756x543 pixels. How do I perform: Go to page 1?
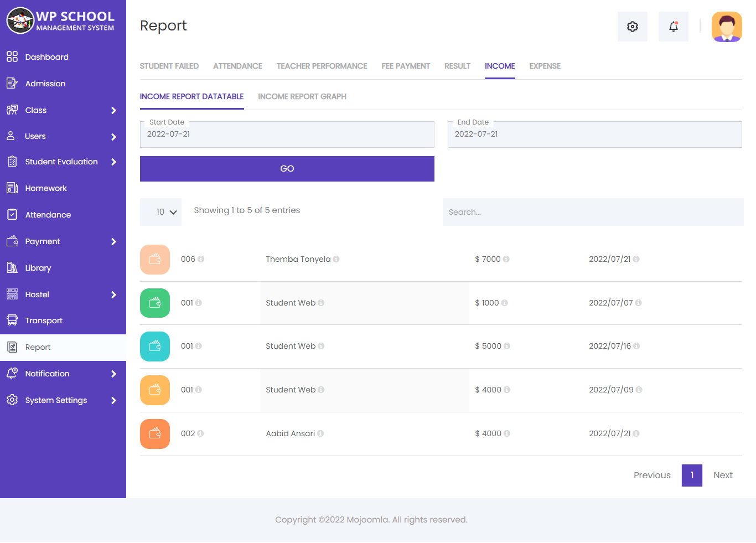coord(692,475)
